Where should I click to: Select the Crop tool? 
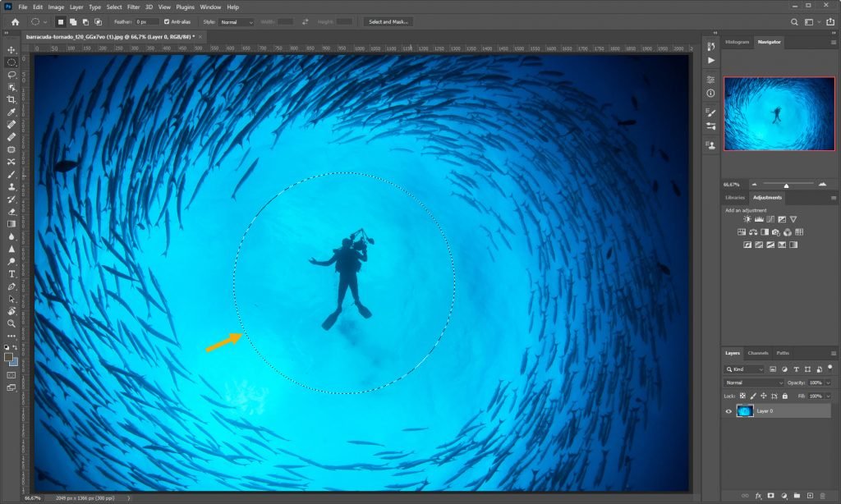(x=11, y=99)
